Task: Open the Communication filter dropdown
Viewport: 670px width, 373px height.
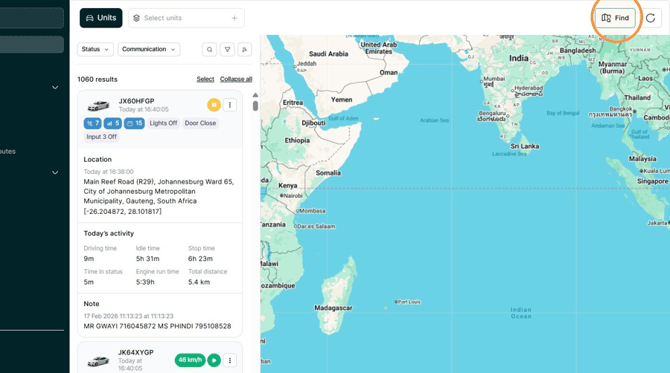Action: click(x=149, y=49)
